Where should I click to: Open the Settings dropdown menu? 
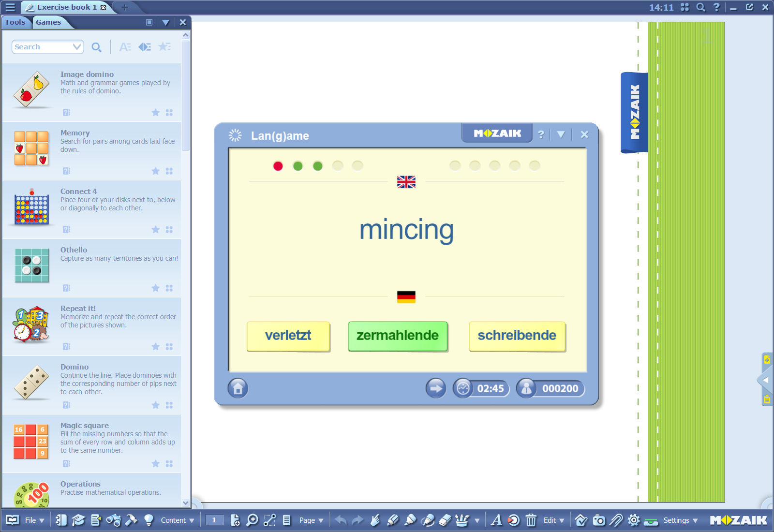pos(680,520)
